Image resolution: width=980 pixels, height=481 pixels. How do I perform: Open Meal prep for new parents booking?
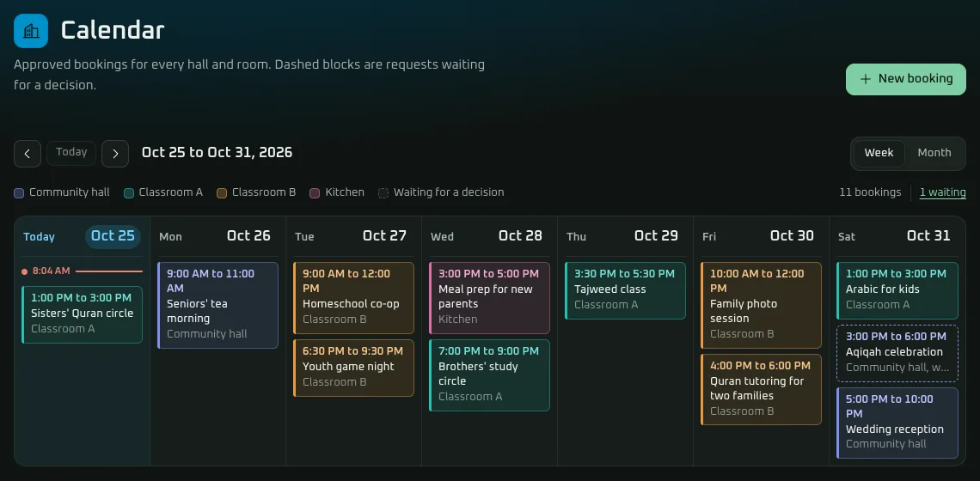pos(489,298)
